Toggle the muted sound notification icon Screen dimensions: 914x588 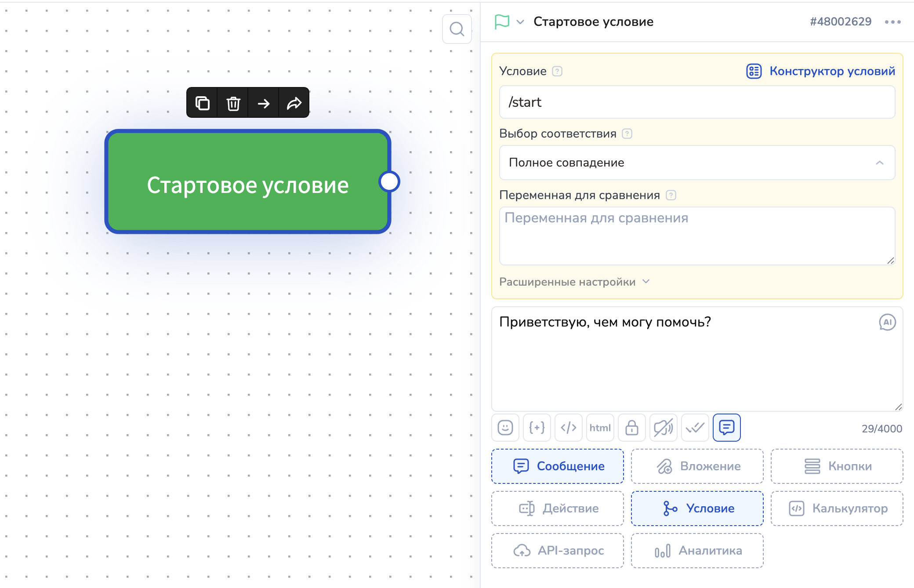tap(664, 428)
